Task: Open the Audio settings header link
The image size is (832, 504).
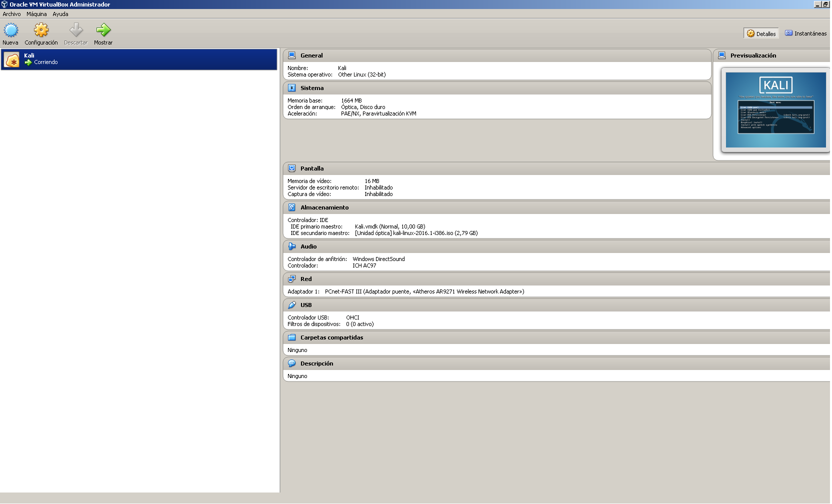Action: [308, 246]
